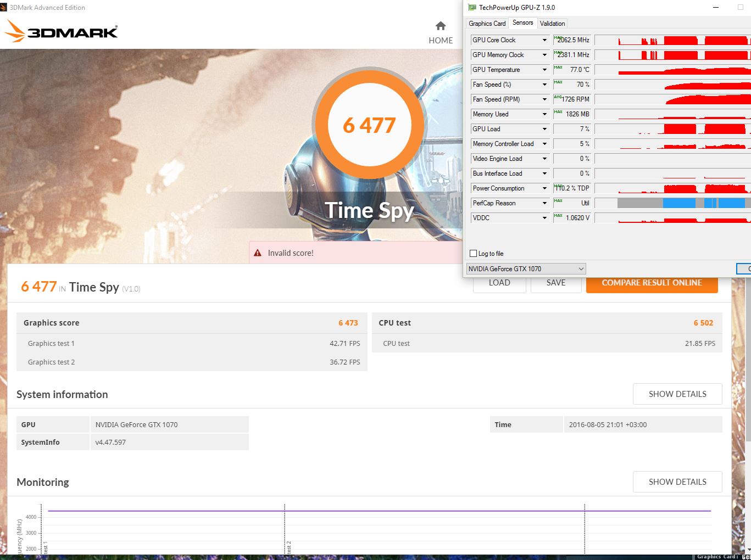The image size is (751, 560).
Task: Click the 3DMark Advanced Edition title icon
Action: click(x=4, y=8)
